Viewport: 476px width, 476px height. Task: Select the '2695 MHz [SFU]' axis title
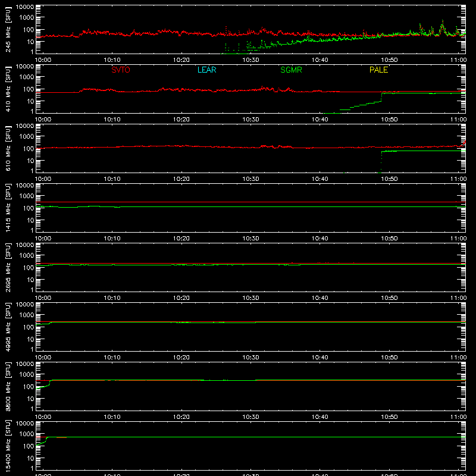pyautogui.click(x=8, y=267)
